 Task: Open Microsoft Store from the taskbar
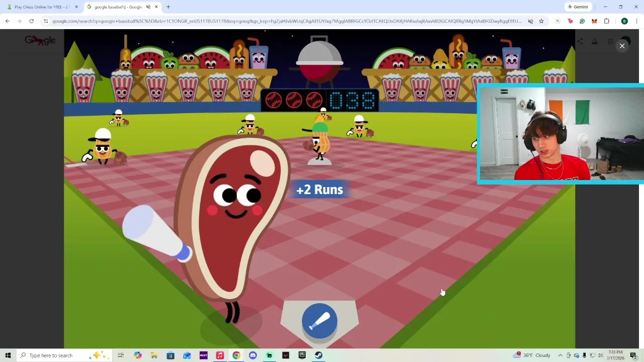point(171,355)
